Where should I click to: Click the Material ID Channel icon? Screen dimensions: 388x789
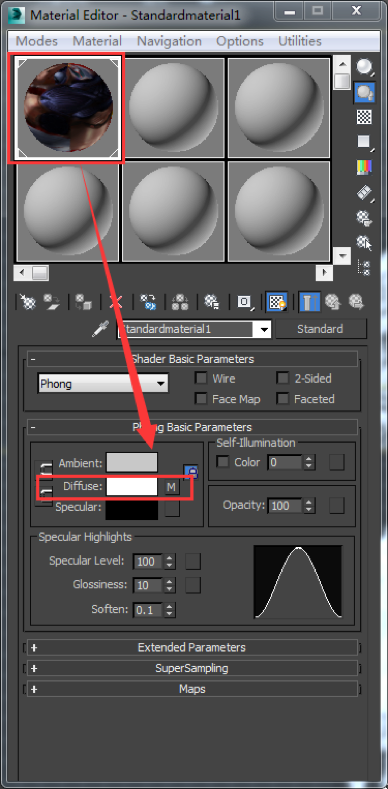[x=245, y=302]
